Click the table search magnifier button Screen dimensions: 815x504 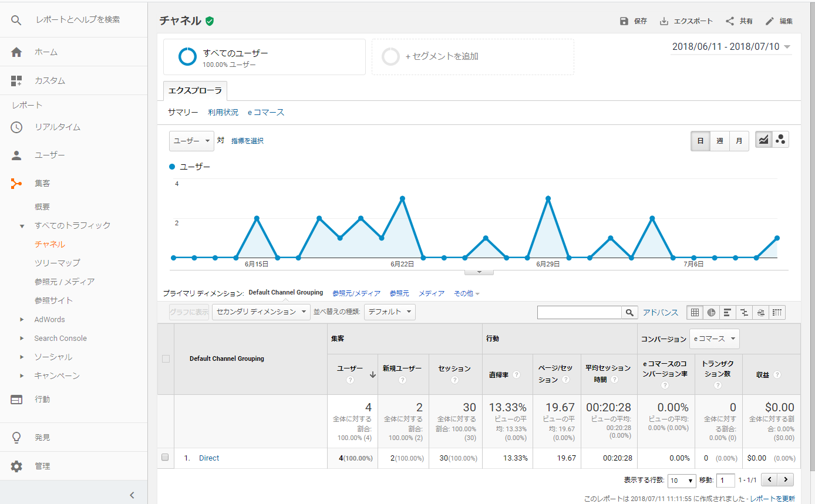(629, 313)
